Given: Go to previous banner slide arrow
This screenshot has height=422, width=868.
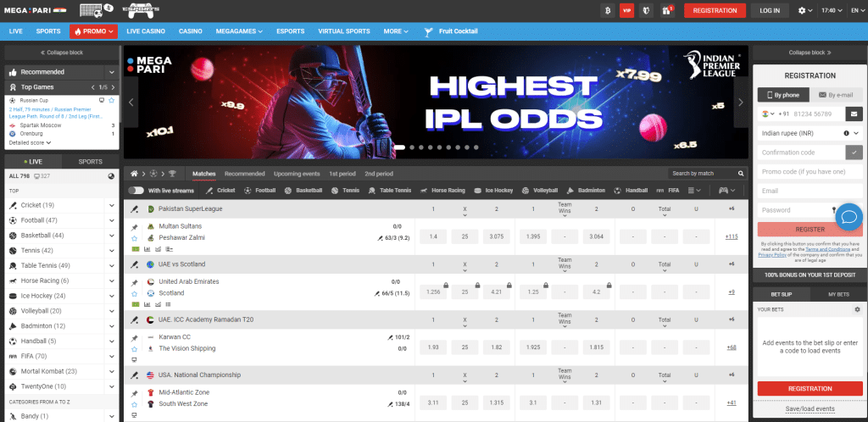Looking at the screenshot, I should click(131, 103).
